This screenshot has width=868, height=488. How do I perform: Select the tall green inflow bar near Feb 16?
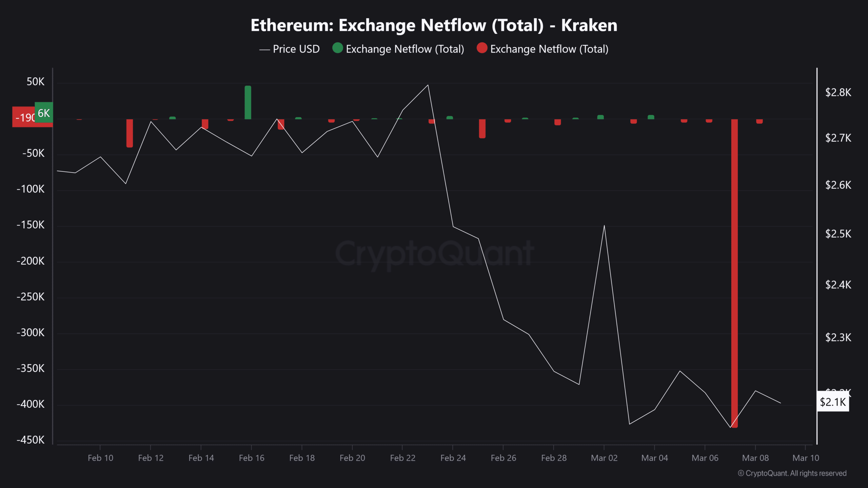point(248,102)
